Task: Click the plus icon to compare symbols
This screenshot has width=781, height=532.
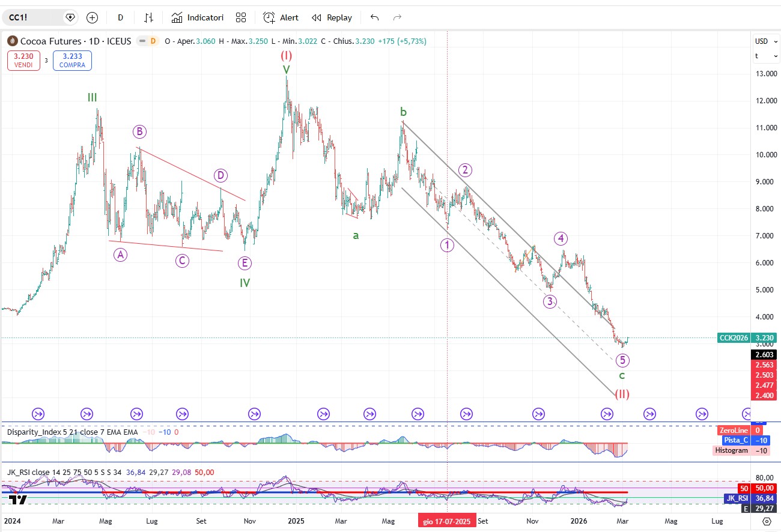Action: pos(92,17)
